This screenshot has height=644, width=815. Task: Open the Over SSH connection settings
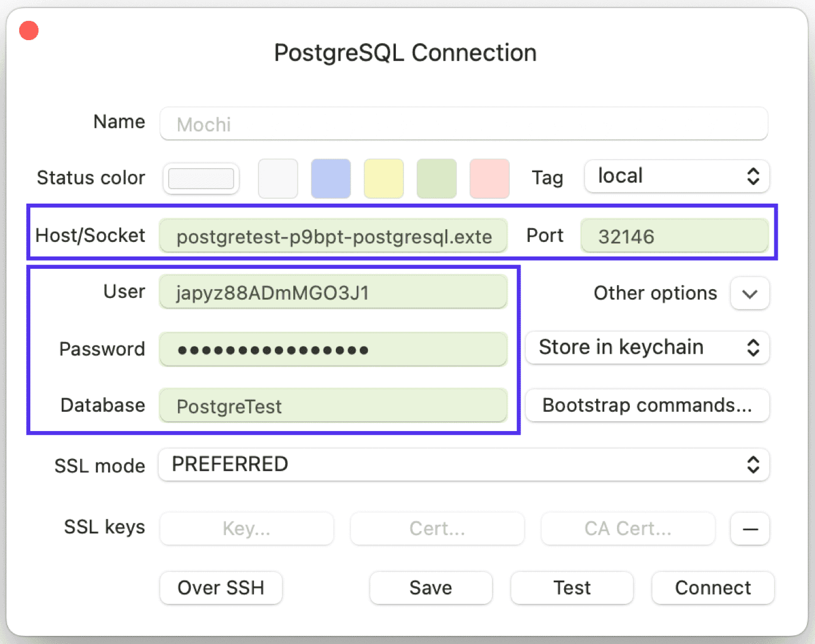point(221,588)
